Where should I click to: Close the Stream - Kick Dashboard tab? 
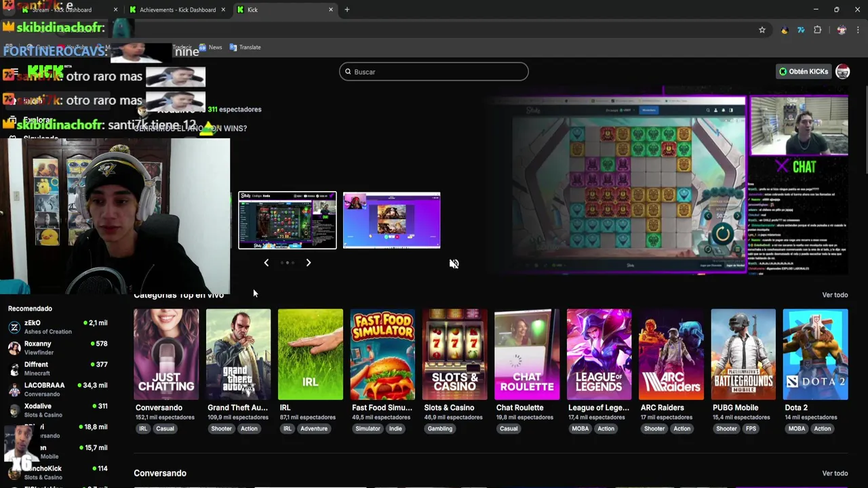tap(115, 9)
